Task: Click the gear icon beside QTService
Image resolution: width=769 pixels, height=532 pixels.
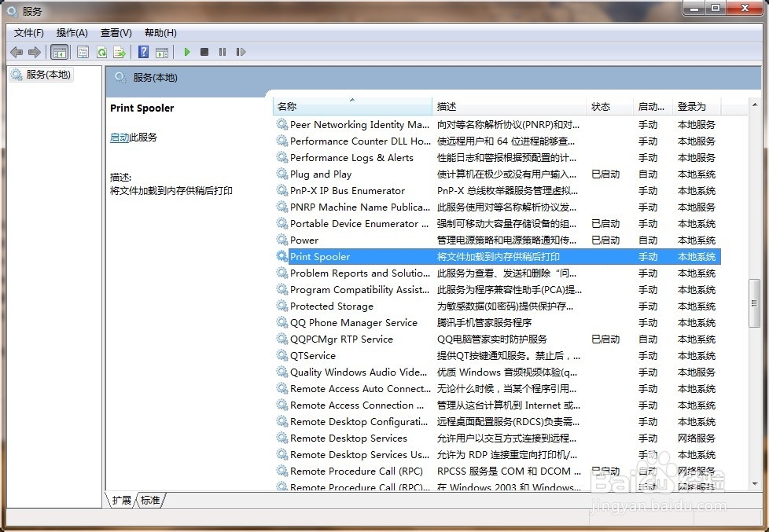Action: coord(282,355)
